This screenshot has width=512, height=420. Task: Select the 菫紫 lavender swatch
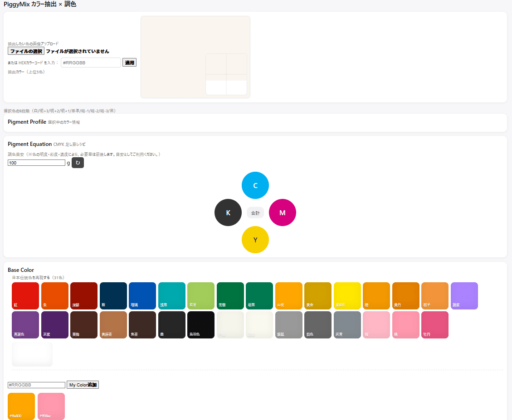(x=464, y=296)
